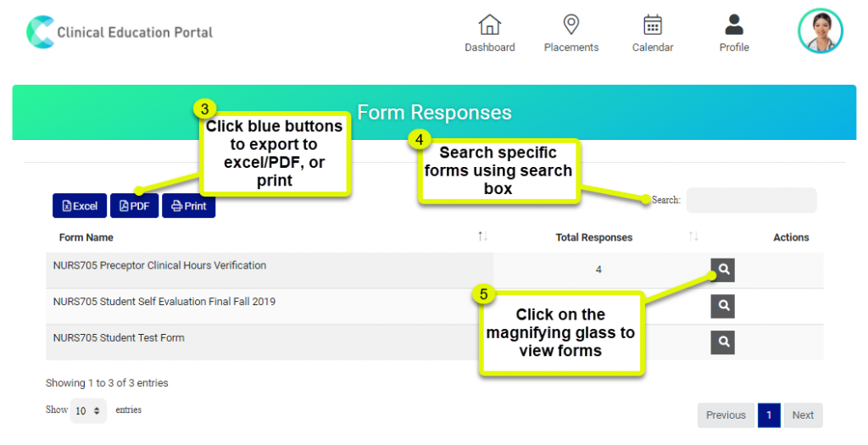
Task: Click the user avatar photo
Action: tap(821, 31)
